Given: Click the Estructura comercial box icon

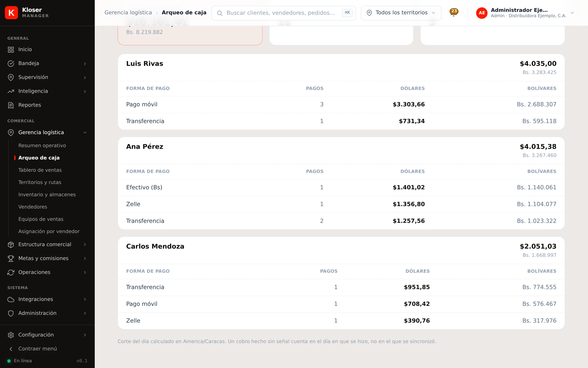Looking at the screenshot, I should coord(11,244).
